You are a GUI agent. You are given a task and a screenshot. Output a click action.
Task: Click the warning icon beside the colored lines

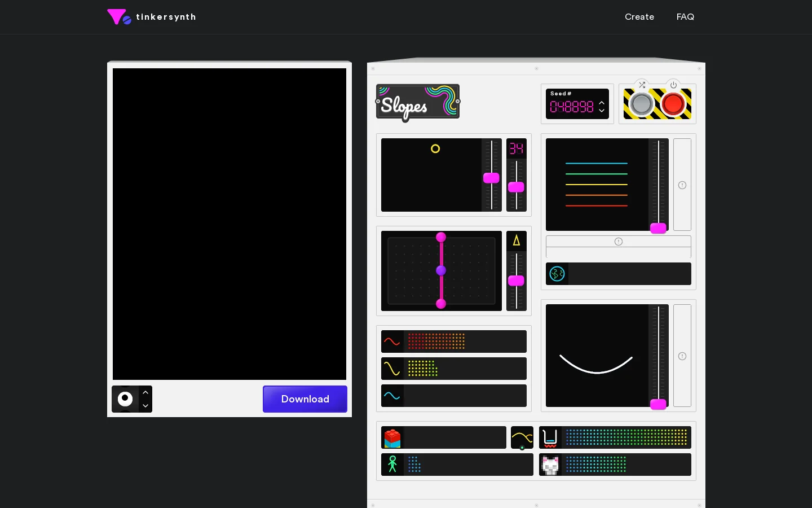click(x=682, y=185)
